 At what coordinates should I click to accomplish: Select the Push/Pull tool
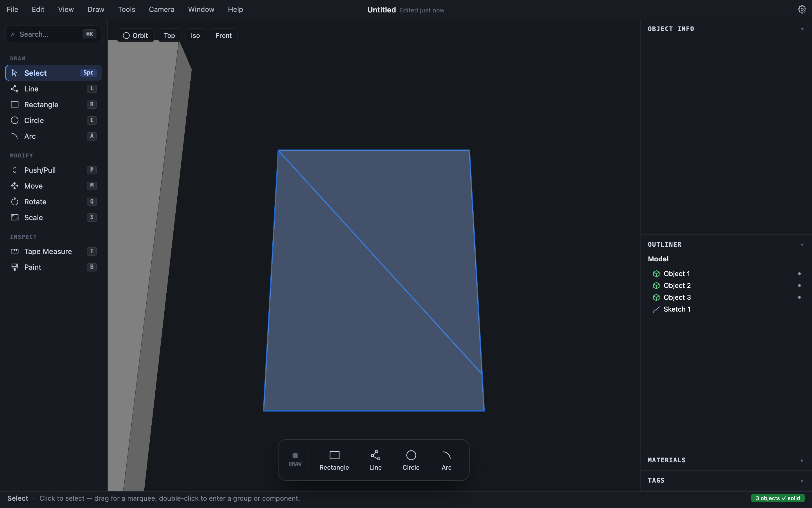(53, 170)
